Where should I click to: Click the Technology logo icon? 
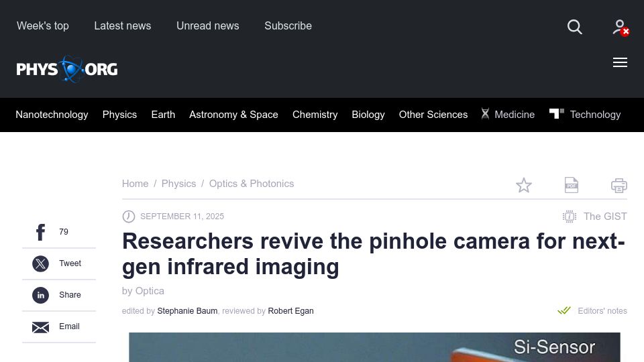(x=557, y=113)
